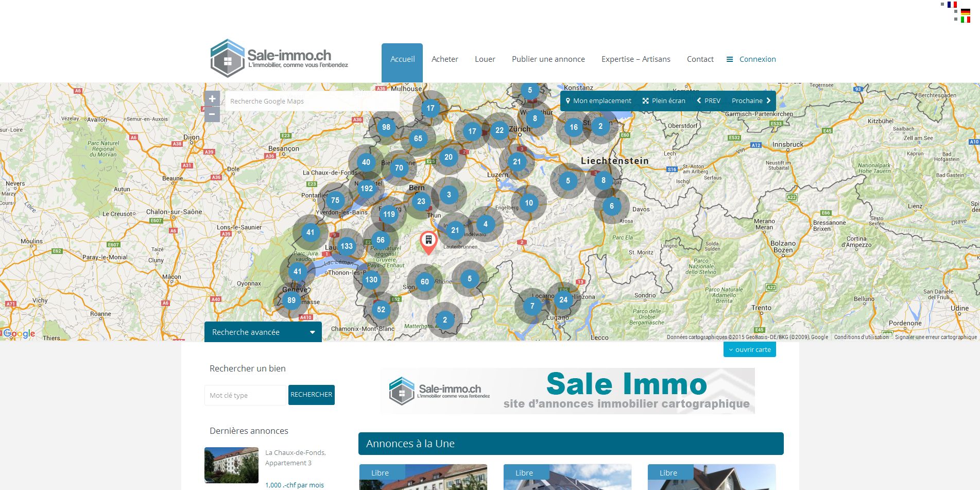Switch site language via French flag
The height and width of the screenshot is (490, 980).
pyautogui.click(x=952, y=4)
